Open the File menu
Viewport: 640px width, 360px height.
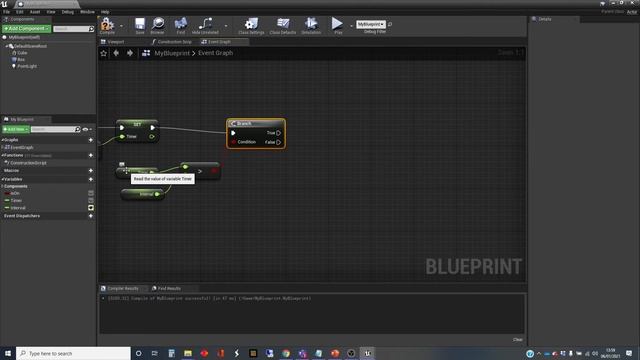7,12
